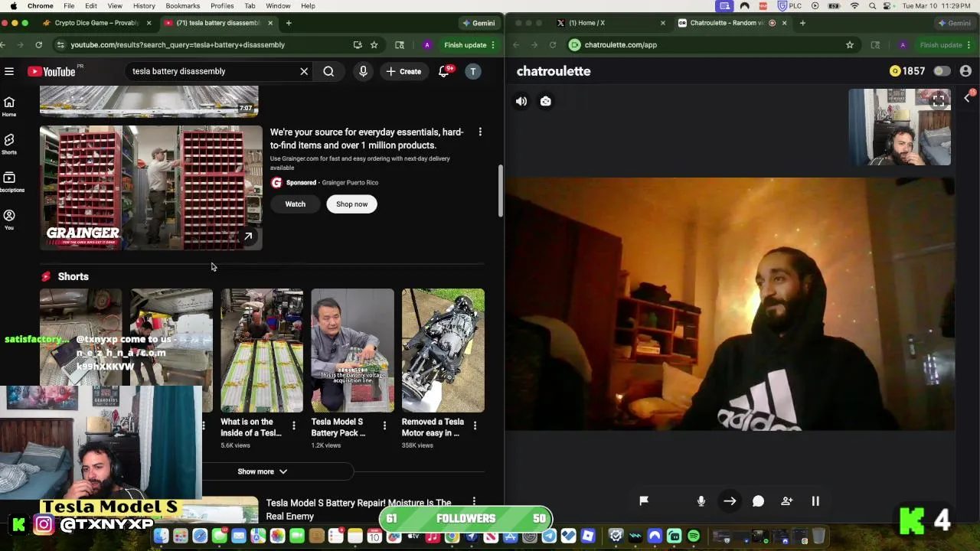Open the Chatroulette profile icon
The height and width of the screenshot is (551, 980).
tap(965, 71)
